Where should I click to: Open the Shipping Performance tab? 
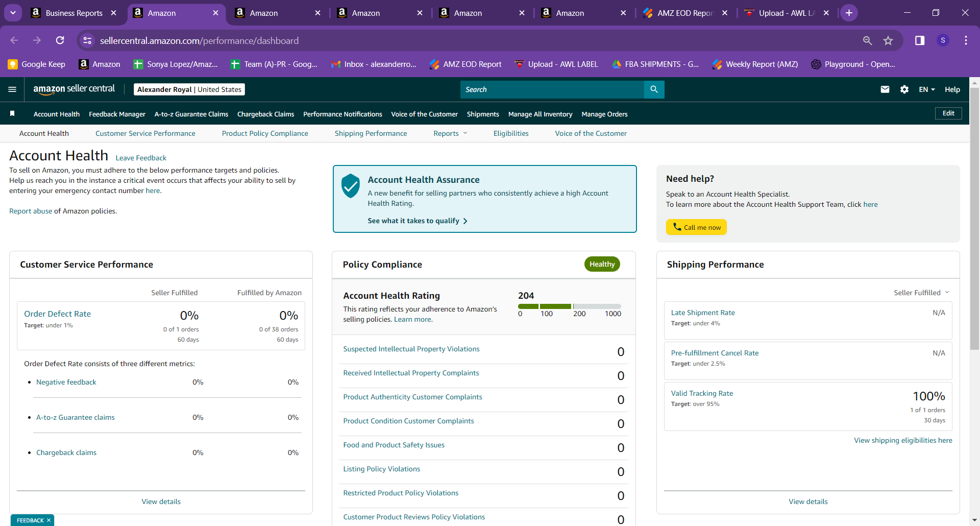pyautogui.click(x=371, y=133)
